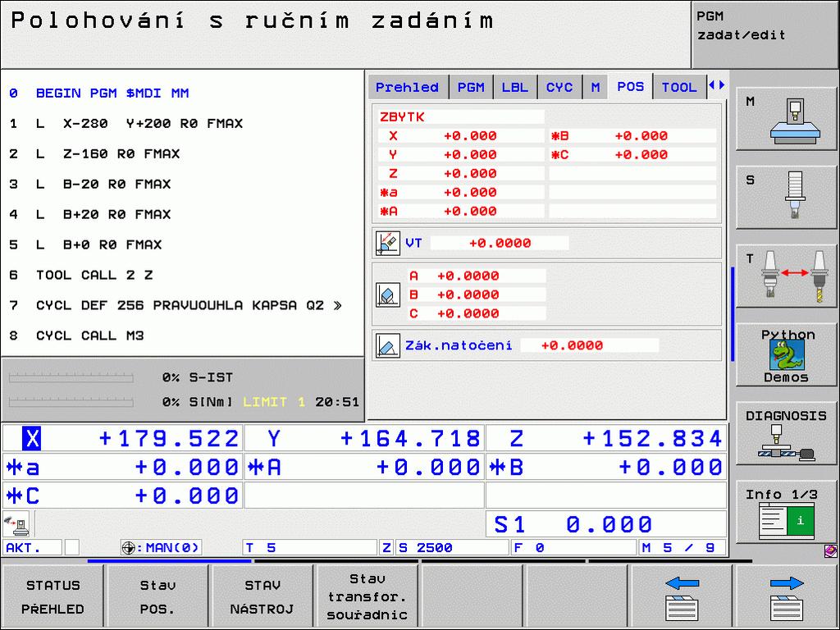Screen dimensions: 840x630
Task: Select block 8 CYCL CALL M3
Action: (182, 336)
